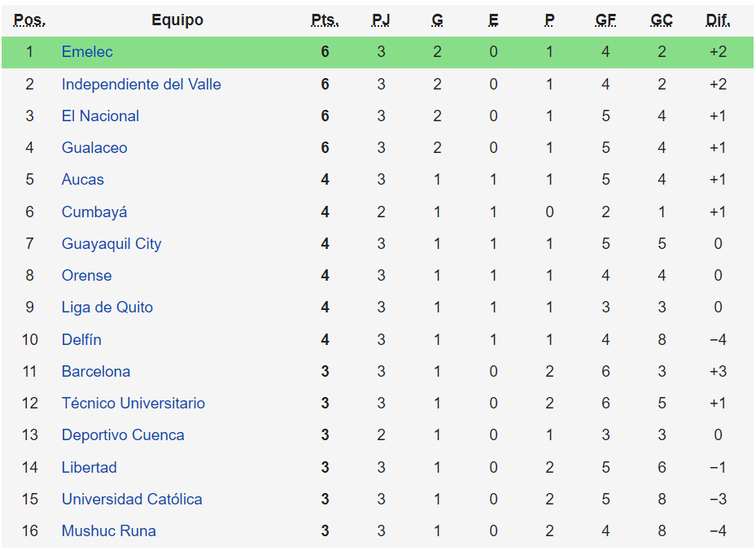Open the Universidad Católica link

point(132,500)
